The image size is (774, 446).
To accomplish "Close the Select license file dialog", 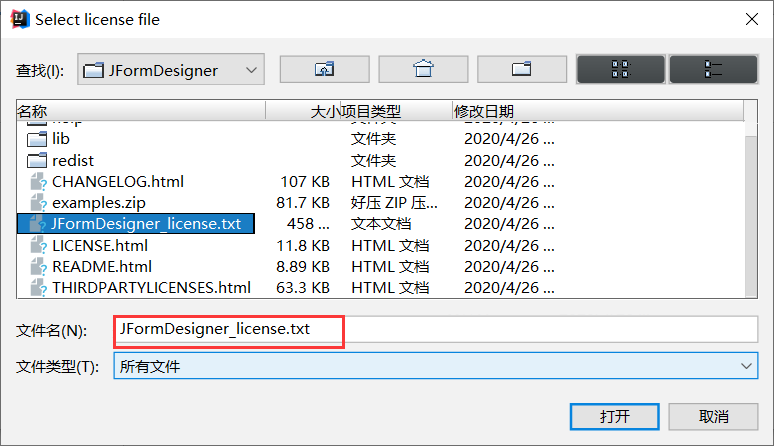I will (x=752, y=19).
